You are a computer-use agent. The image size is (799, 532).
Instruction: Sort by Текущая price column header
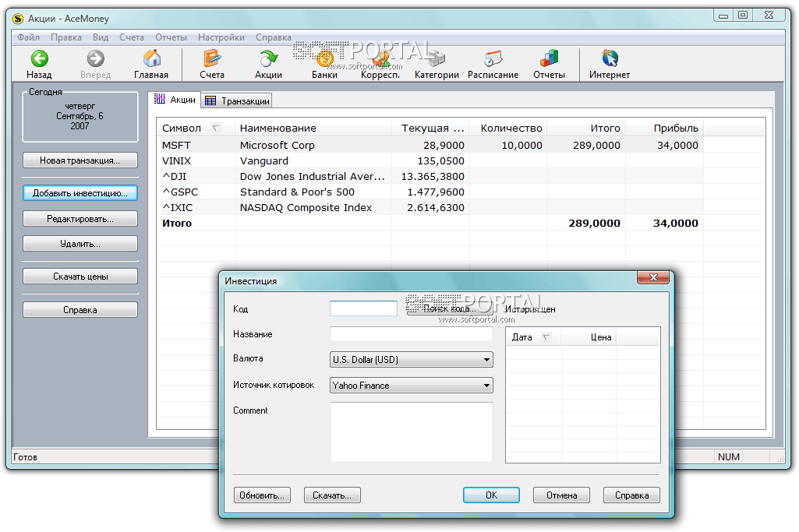pos(430,129)
